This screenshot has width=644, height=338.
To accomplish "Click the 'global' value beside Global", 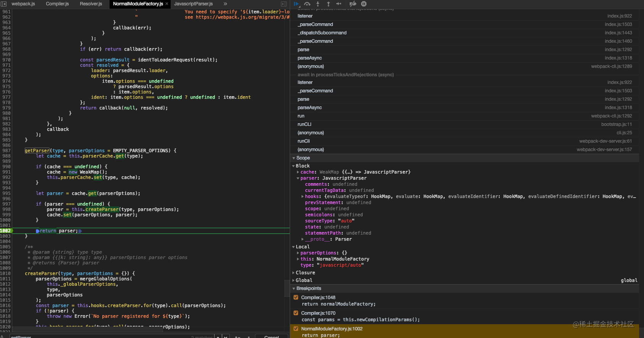I will [x=629, y=280].
